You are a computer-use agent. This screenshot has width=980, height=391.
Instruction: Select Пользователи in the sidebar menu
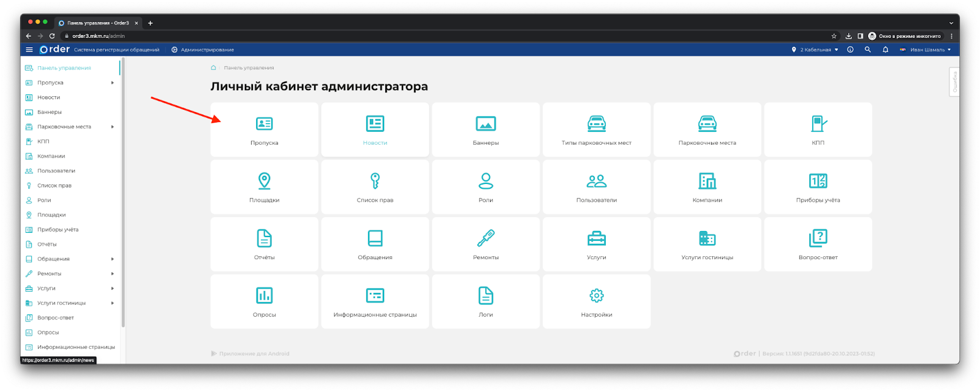point(56,171)
